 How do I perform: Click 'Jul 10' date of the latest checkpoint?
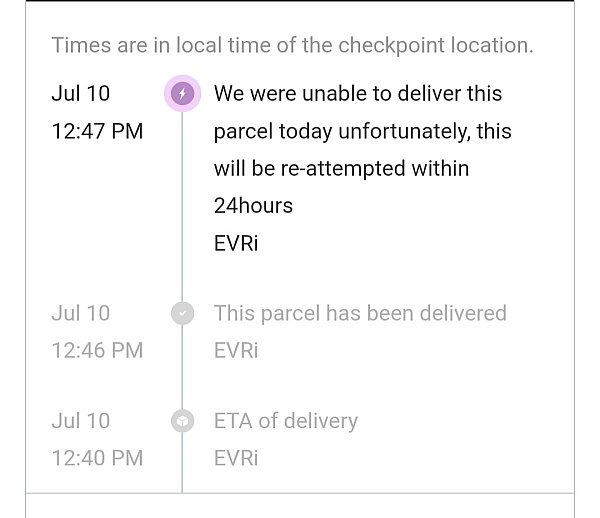pyautogui.click(x=81, y=93)
